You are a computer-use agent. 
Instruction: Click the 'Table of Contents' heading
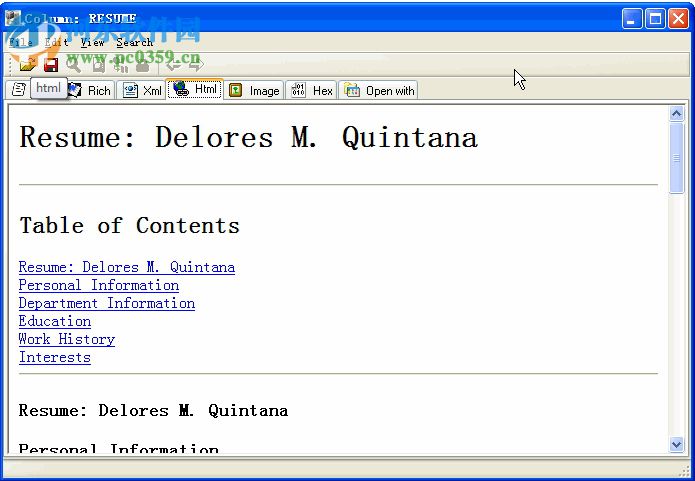point(129,225)
